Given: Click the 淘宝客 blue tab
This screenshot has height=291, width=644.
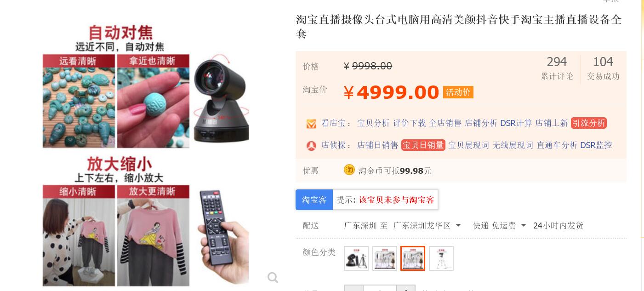Looking at the screenshot, I should (x=314, y=200).
